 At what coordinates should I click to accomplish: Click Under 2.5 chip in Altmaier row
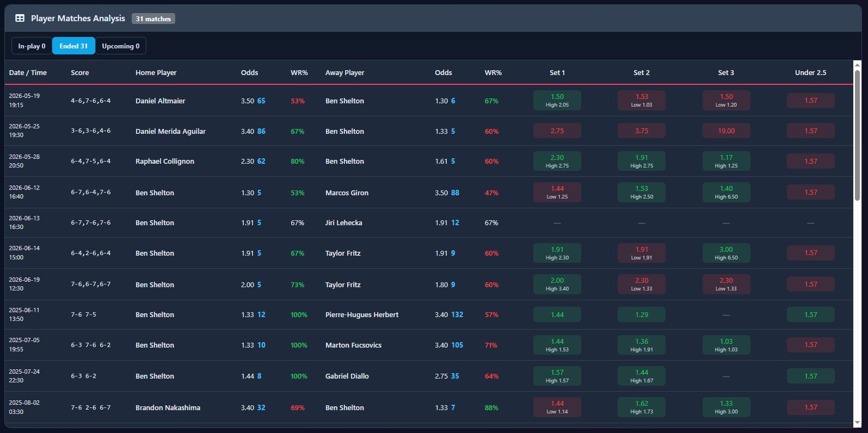[810, 101]
